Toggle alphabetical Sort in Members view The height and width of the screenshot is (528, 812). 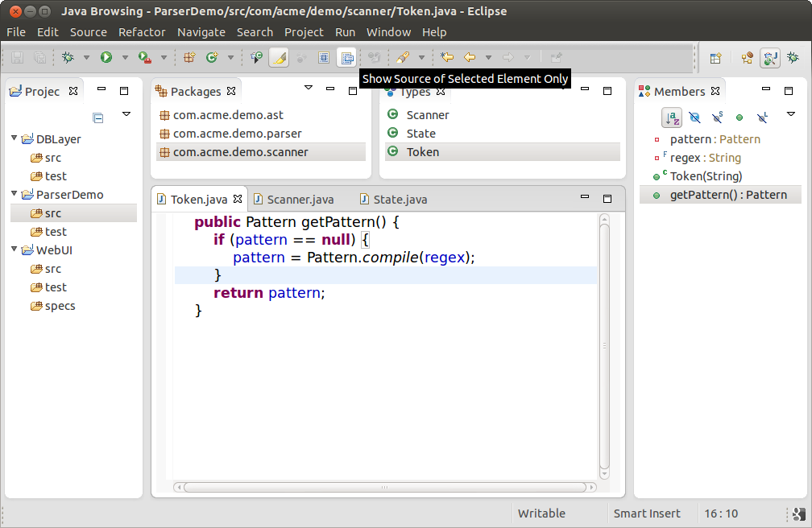(672, 118)
